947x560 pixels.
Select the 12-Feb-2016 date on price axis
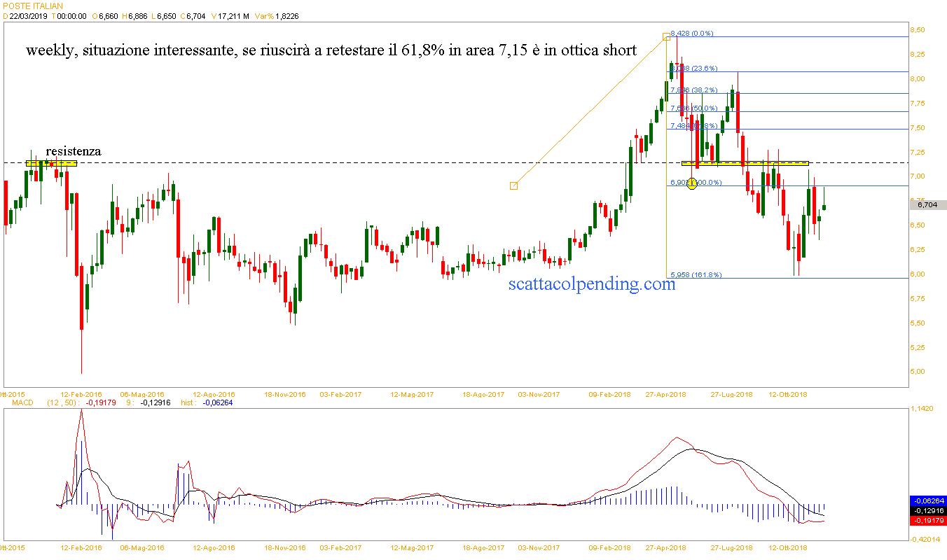click(81, 394)
